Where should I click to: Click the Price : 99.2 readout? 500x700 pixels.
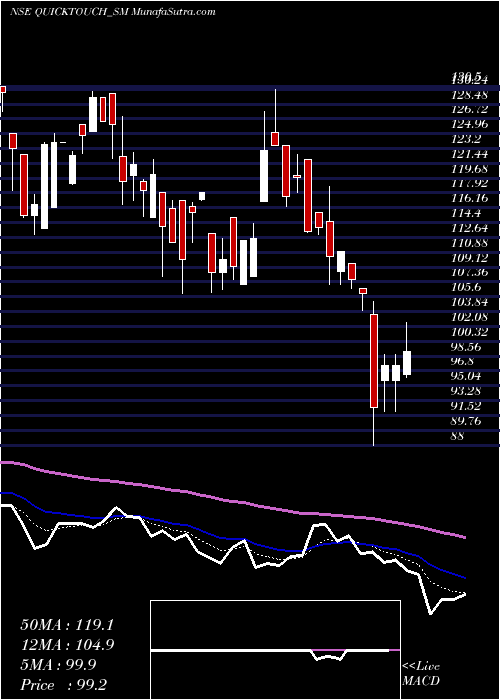63,685
